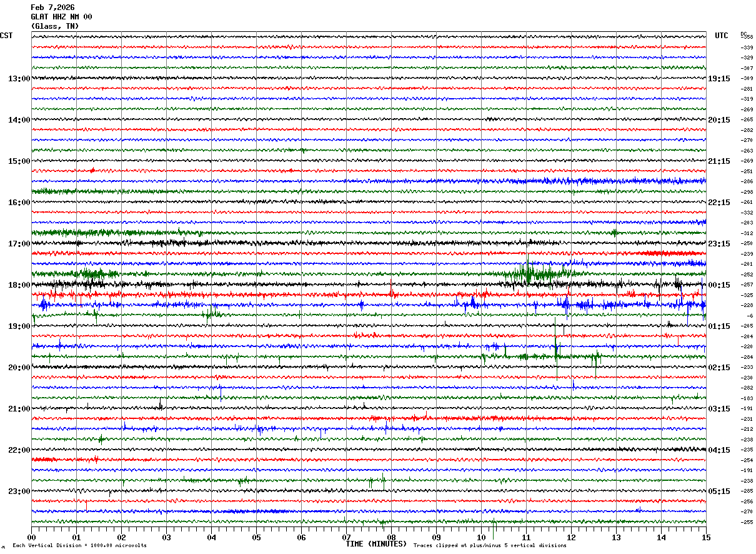Select the DC offset value -265
756x554 pixels.
coord(747,119)
